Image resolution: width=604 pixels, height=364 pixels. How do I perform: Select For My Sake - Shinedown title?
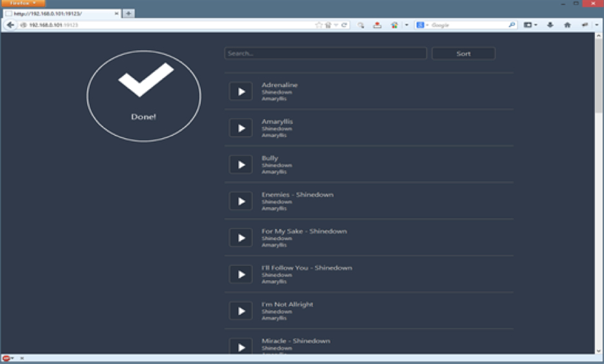tap(304, 231)
